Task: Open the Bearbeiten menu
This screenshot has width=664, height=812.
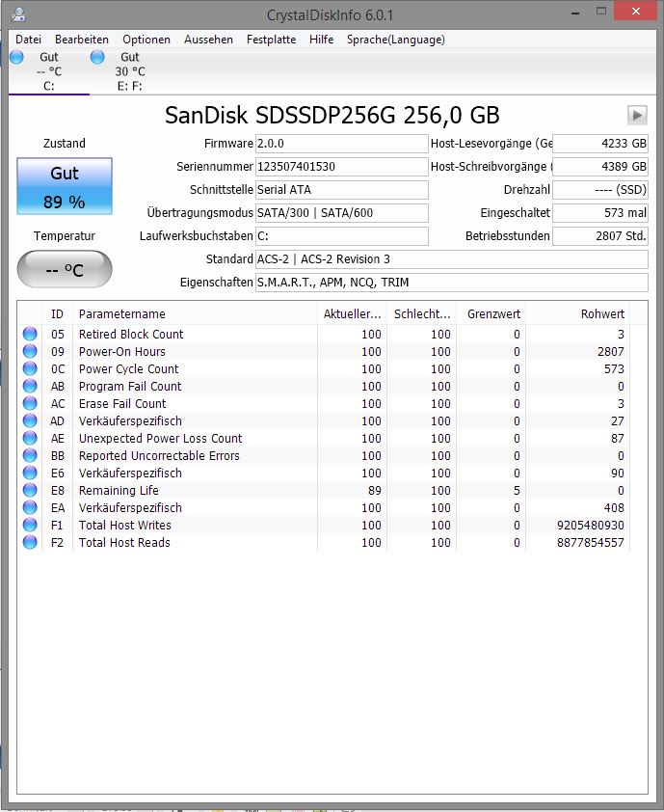Action: (82, 40)
